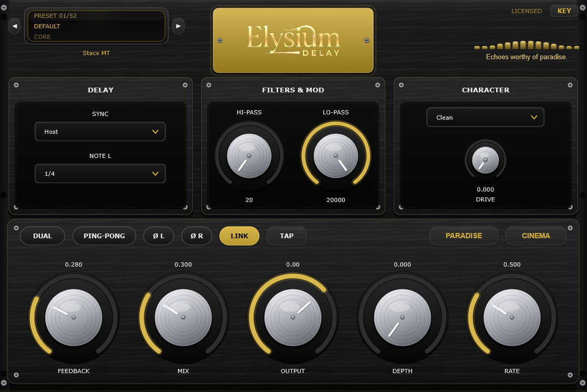Click the RATE knob

(x=512, y=317)
